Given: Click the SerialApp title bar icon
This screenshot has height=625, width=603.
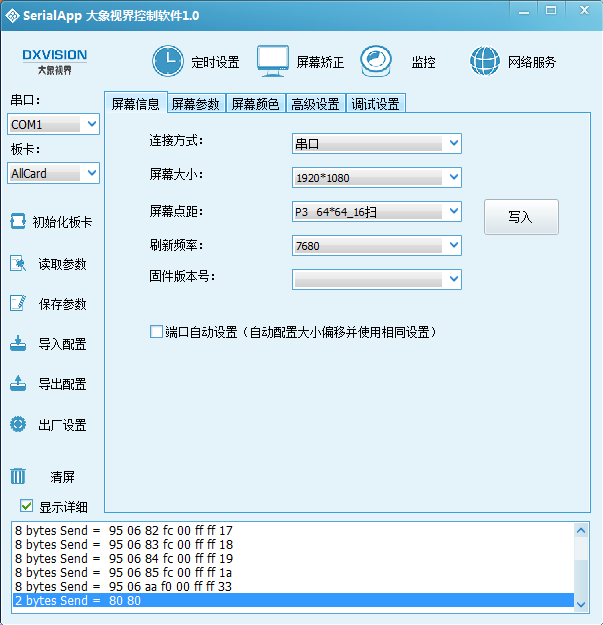Looking at the screenshot, I should pyautogui.click(x=12, y=16).
